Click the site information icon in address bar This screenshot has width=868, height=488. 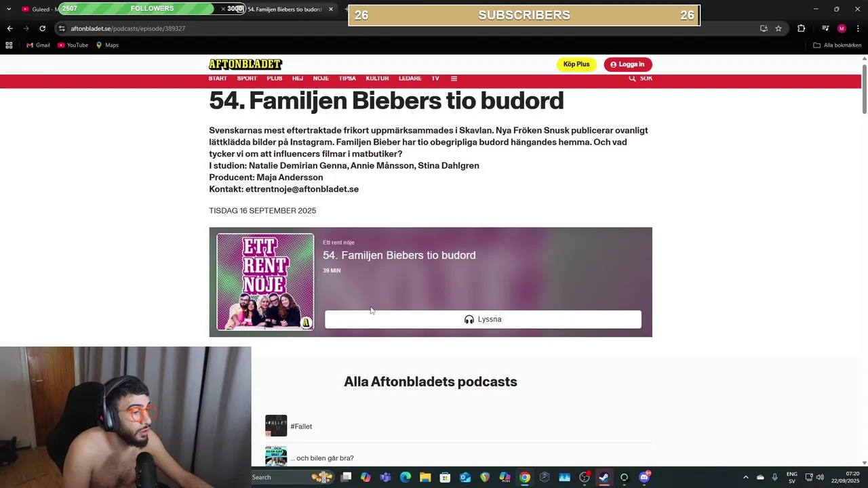point(62,28)
